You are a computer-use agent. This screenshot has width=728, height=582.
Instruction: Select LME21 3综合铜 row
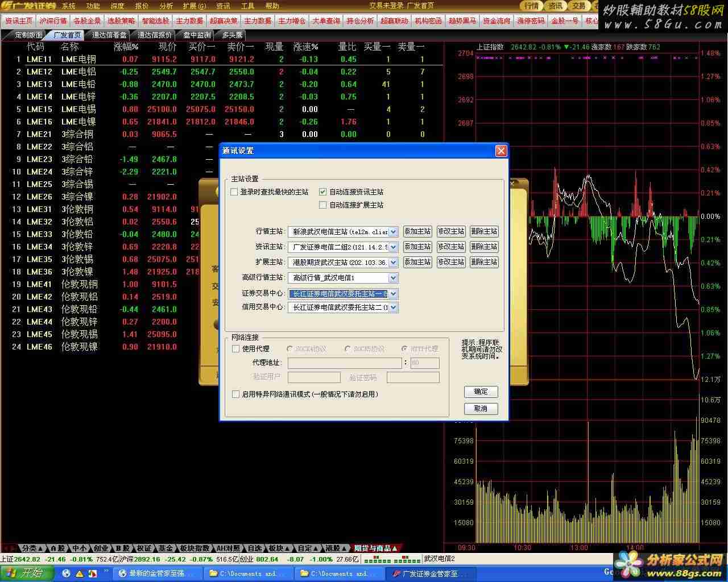[x=222, y=134]
